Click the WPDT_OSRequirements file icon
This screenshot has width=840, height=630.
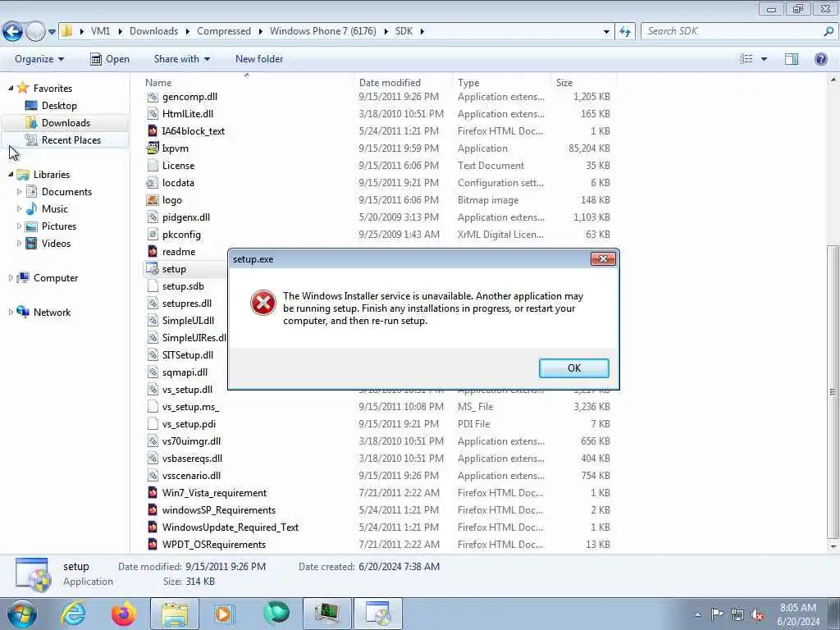point(153,545)
